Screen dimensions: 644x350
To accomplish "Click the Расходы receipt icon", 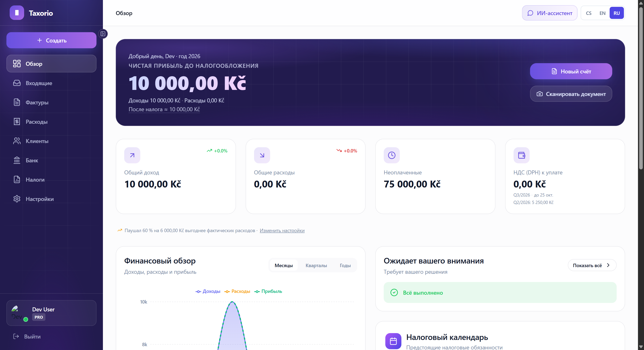I will (17, 122).
